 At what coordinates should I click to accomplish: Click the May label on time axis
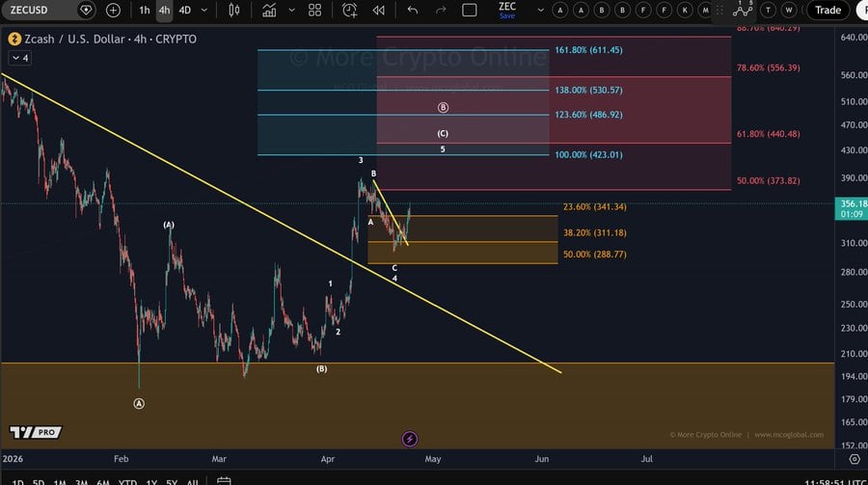433,458
